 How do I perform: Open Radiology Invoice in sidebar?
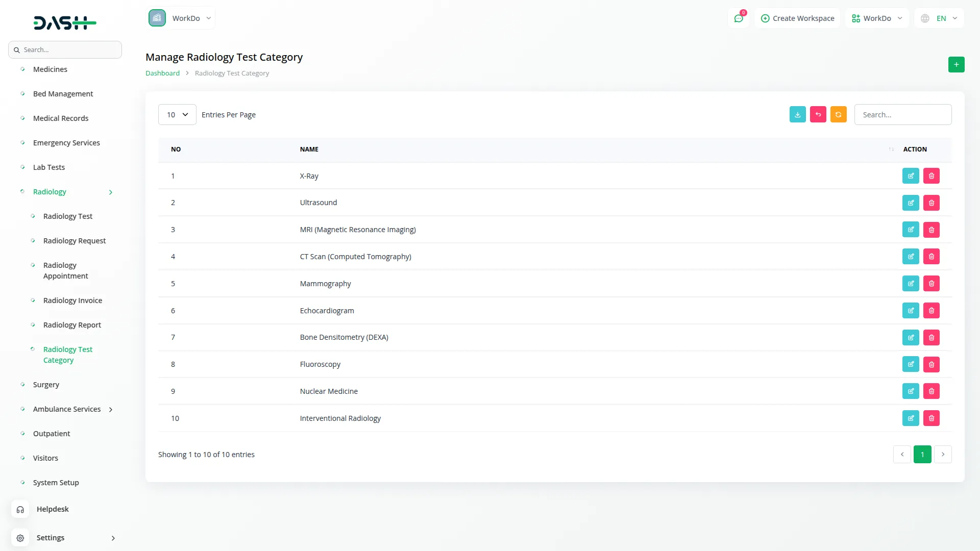point(72,300)
